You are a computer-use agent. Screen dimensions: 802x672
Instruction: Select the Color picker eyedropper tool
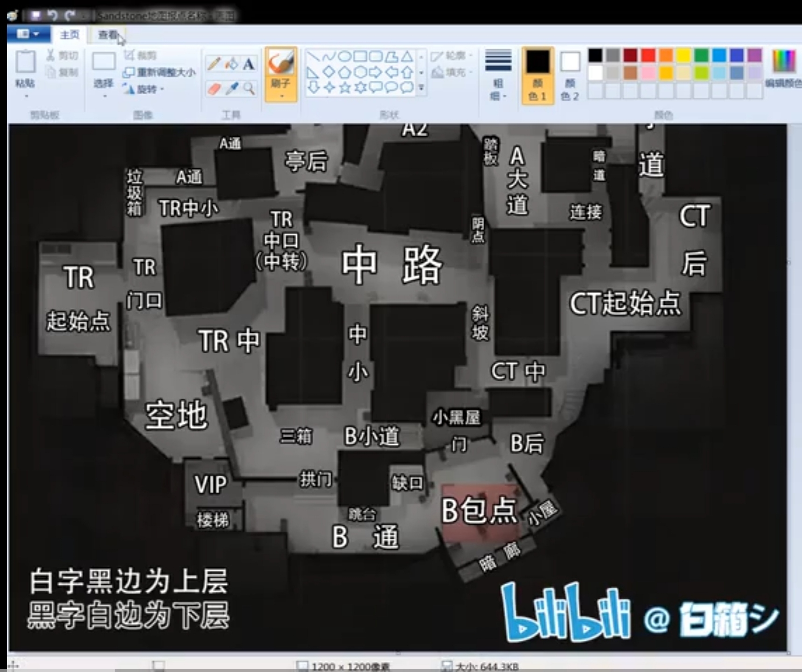(x=231, y=88)
